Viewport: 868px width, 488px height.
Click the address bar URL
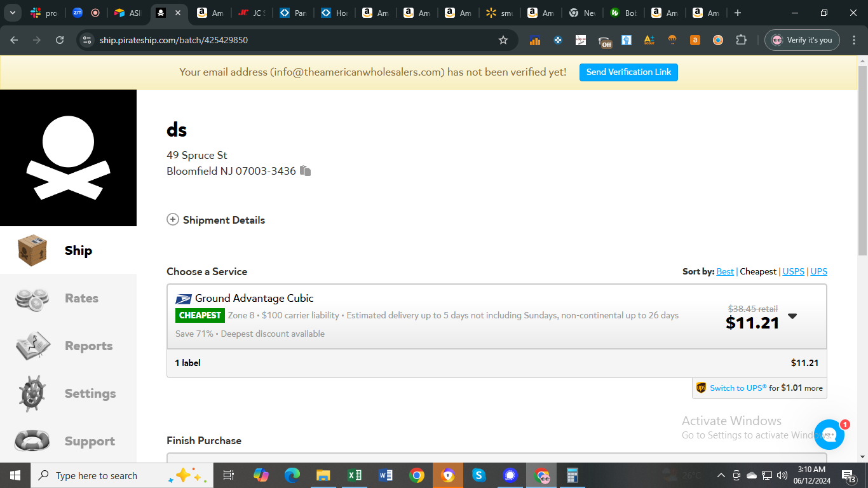point(173,40)
